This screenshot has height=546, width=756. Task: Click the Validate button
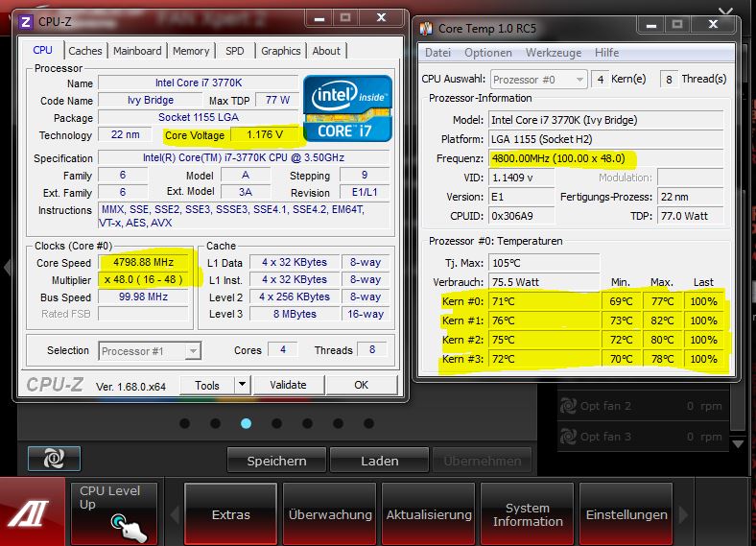click(289, 385)
